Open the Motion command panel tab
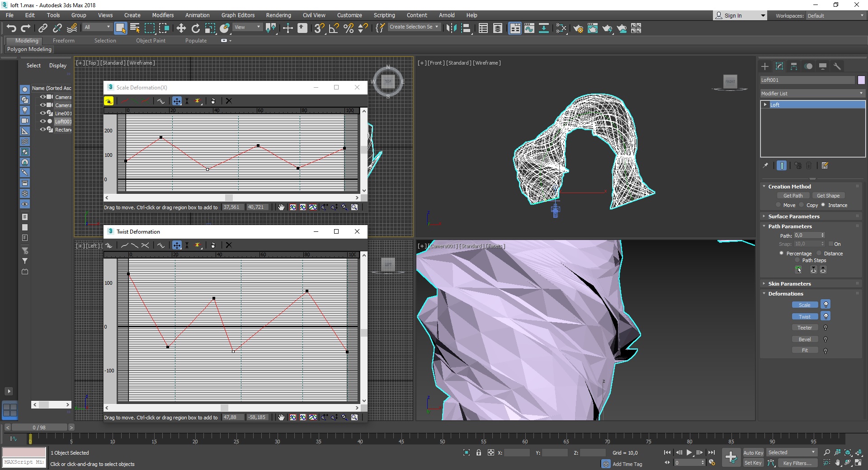The image size is (868, 470). [808, 66]
